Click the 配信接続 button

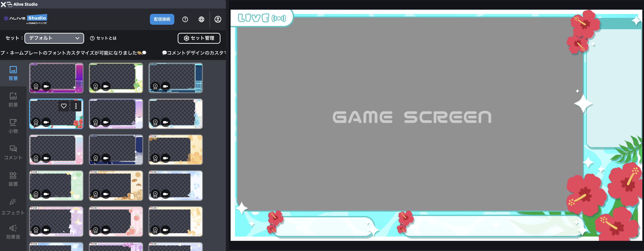162,19
